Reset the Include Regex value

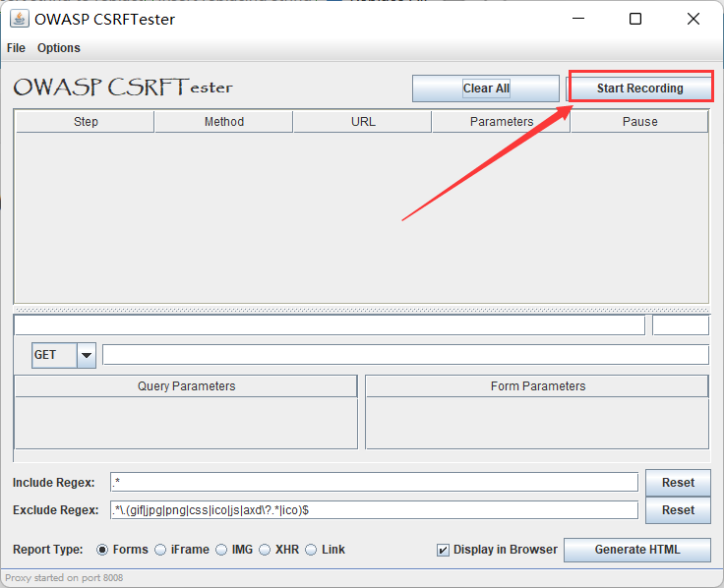[x=678, y=483]
